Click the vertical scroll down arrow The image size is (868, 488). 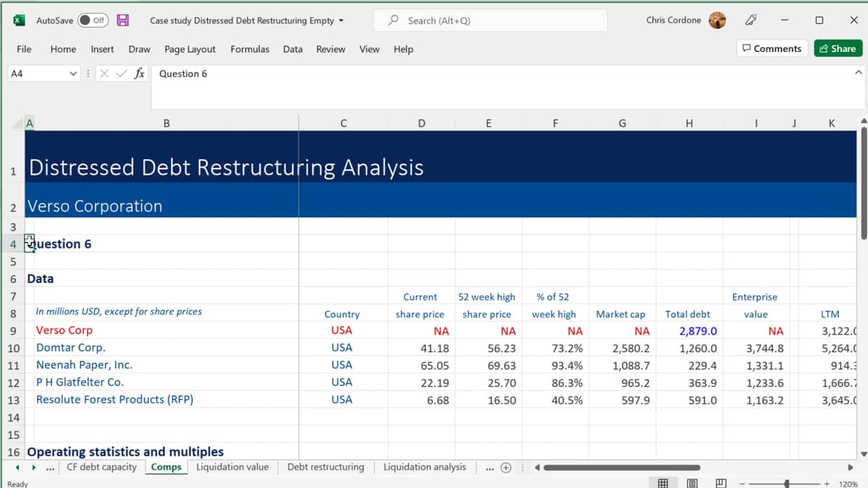(862, 453)
